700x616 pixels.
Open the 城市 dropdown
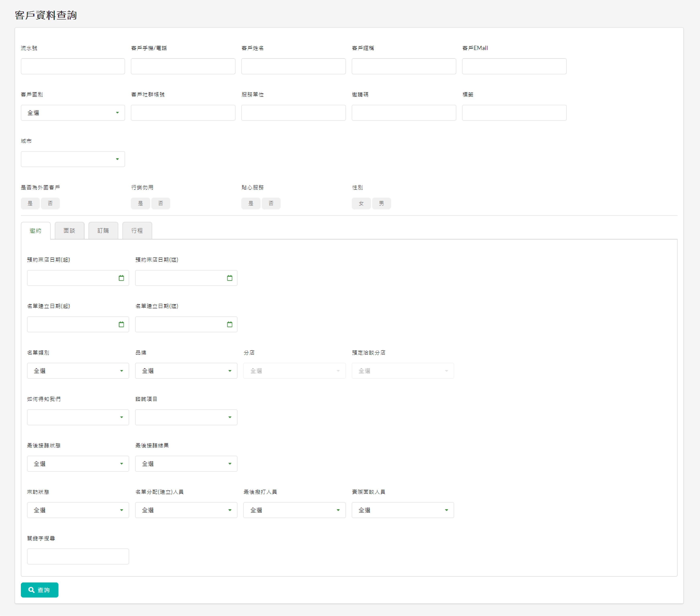click(73, 159)
